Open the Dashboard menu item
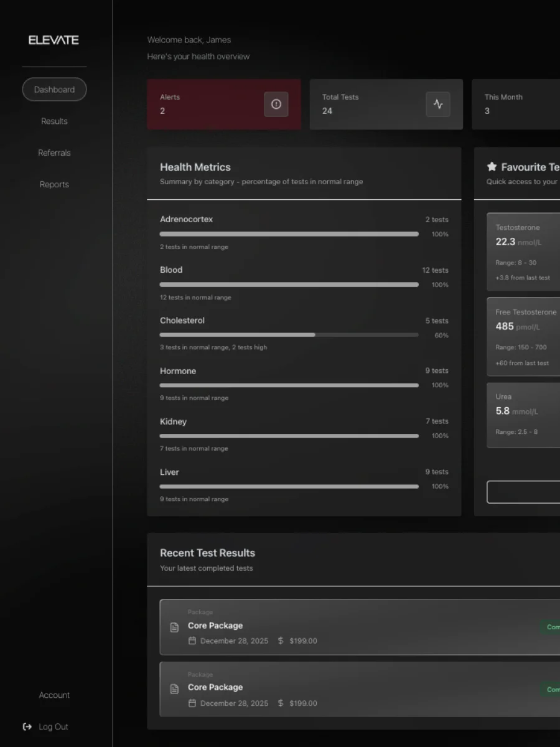Screen dimensions: 560x747 [x=54, y=90]
